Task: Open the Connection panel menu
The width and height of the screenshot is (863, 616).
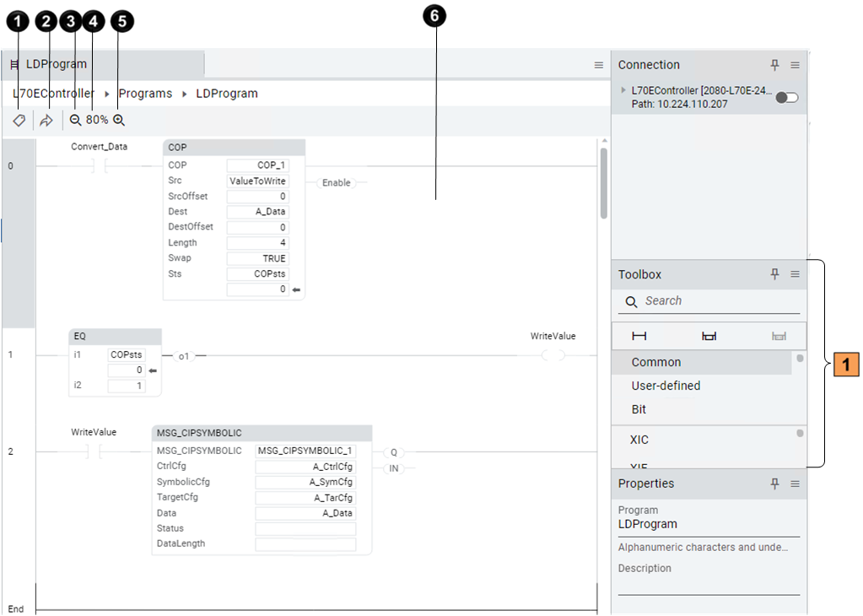Action: [x=795, y=65]
